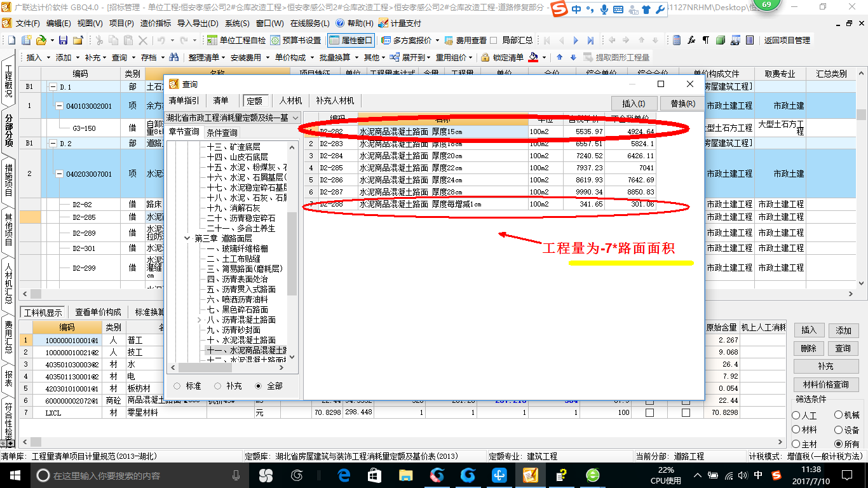Screen dimensions: 868x488
Task: Select 所有 filter radio button
Action: pyautogui.click(x=839, y=444)
